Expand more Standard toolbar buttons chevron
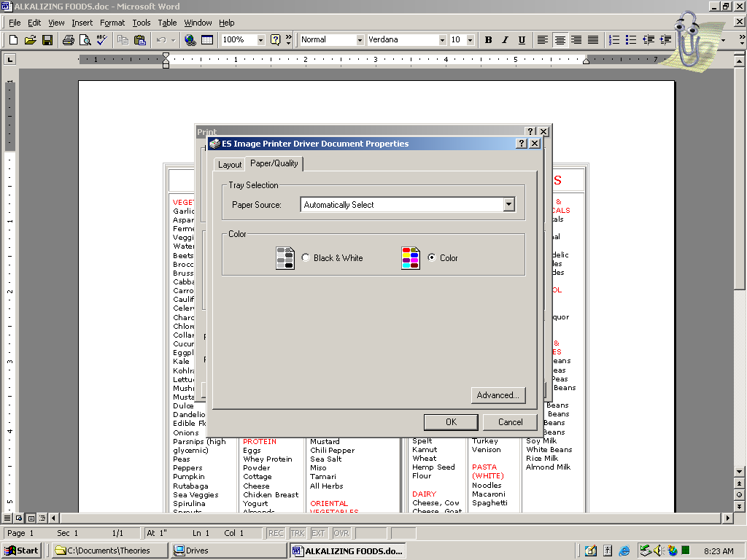The image size is (747, 560). click(x=288, y=40)
